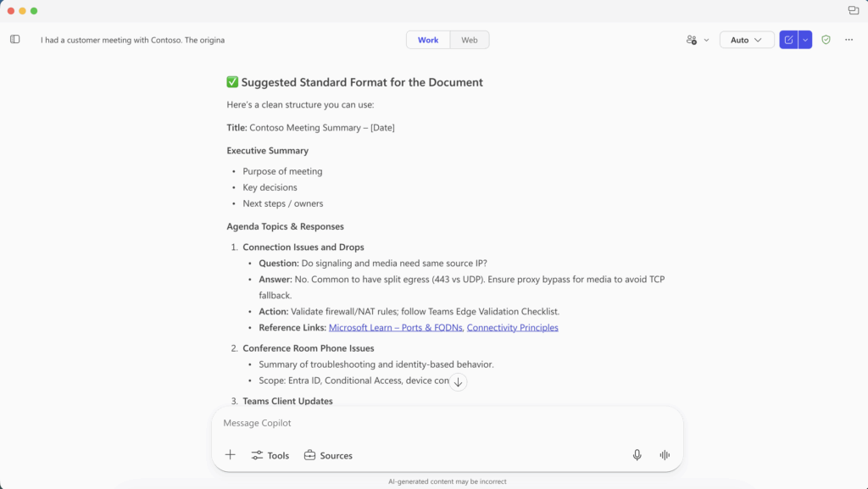Open the dropdown arrow beside new chat

click(805, 40)
